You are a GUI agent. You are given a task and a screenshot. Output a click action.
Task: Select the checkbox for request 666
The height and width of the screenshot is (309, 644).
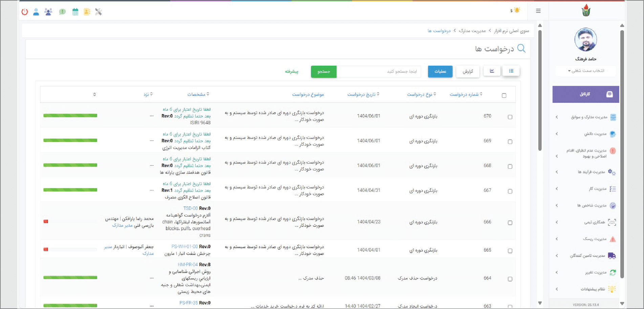510,223
